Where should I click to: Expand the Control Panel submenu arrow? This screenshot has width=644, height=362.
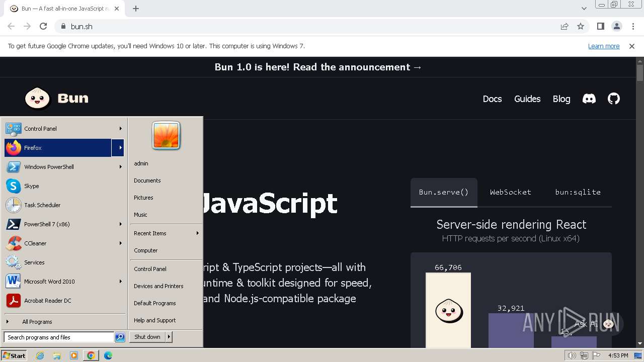coord(120,129)
